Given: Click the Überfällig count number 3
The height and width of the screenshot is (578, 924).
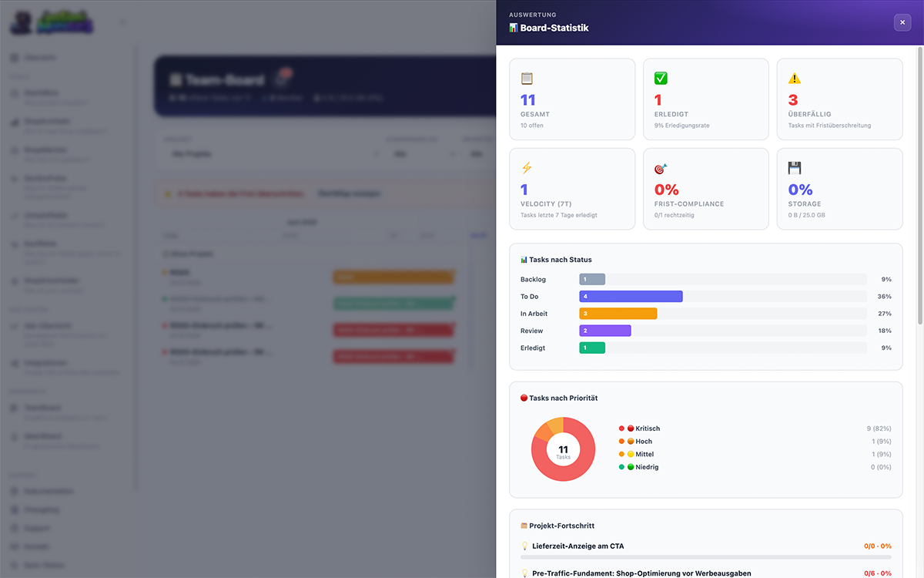Looking at the screenshot, I should [793, 100].
